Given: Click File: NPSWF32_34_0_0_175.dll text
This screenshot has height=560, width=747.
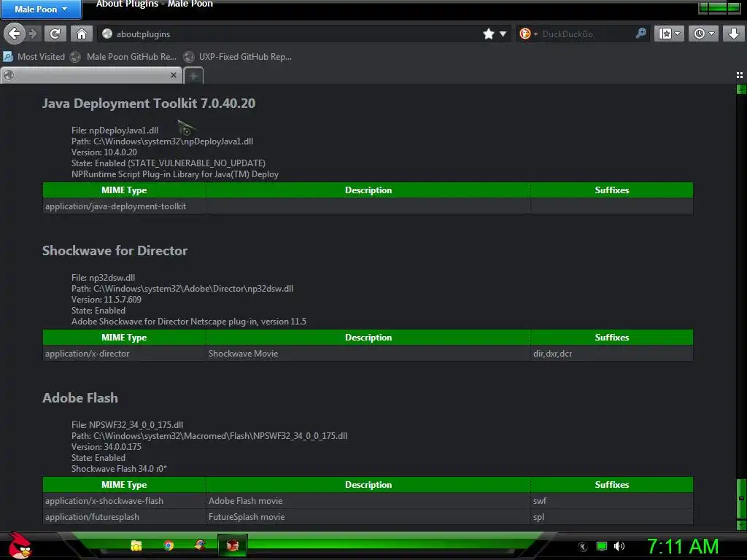Looking at the screenshot, I should [127, 424].
